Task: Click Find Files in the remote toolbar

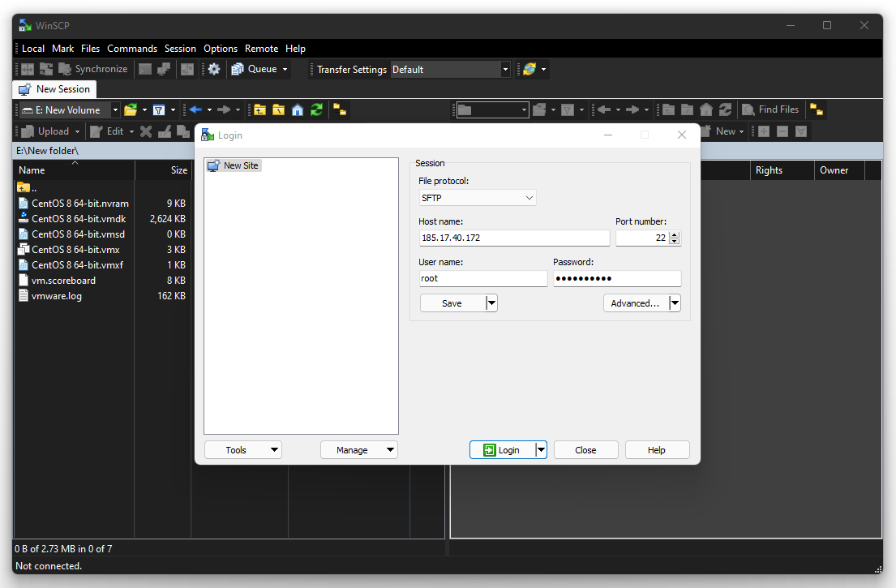Action: coord(770,109)
